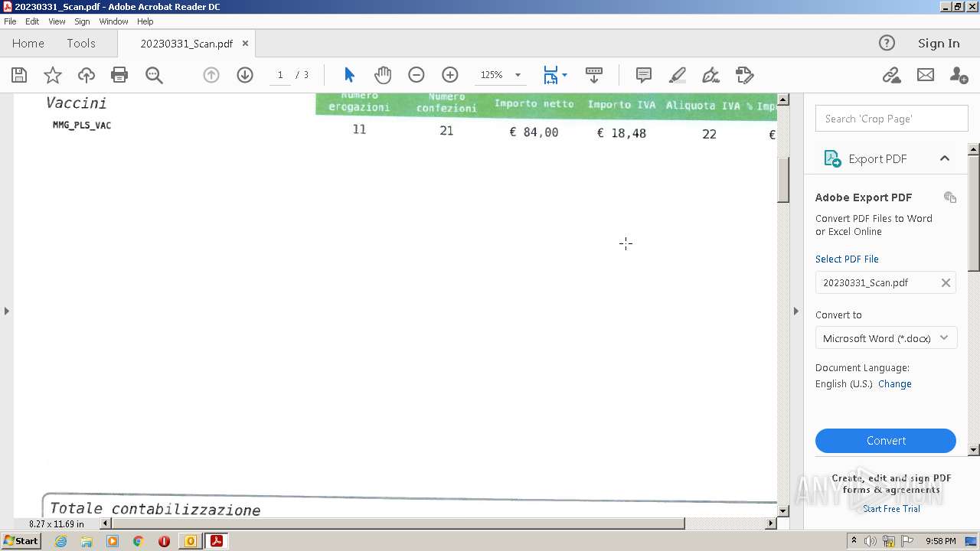Screen dimensions: 980x551
Task: Click the read mode keyboard icon
Action: pyautogui.click(x=594, y=75)
